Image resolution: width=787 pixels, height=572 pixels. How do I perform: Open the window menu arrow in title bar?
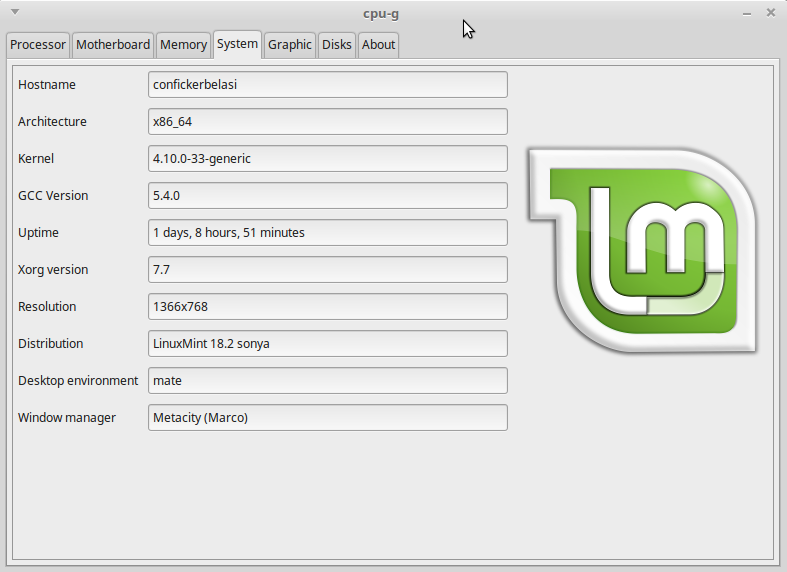click(15, 12)
